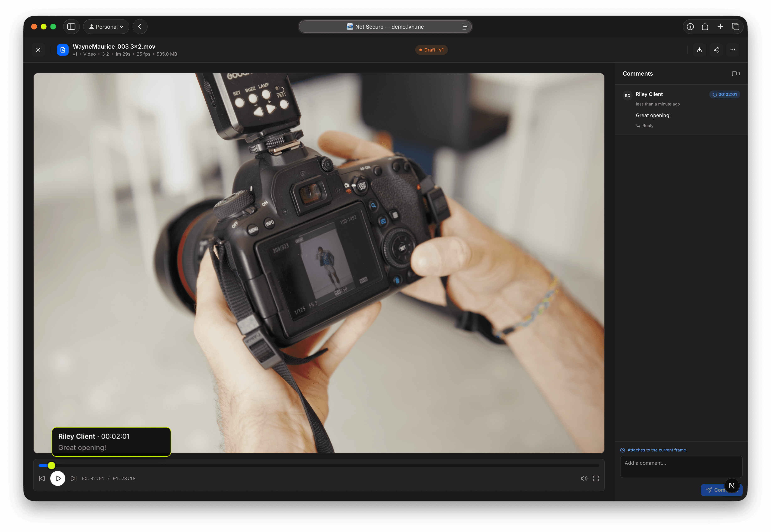Skip to next frame button

[74, 479]
